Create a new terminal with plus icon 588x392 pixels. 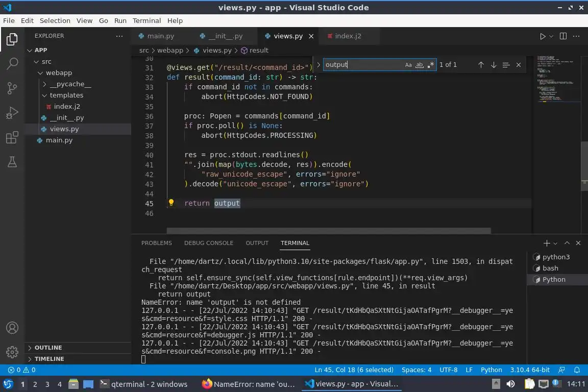(x=547, y=243)
